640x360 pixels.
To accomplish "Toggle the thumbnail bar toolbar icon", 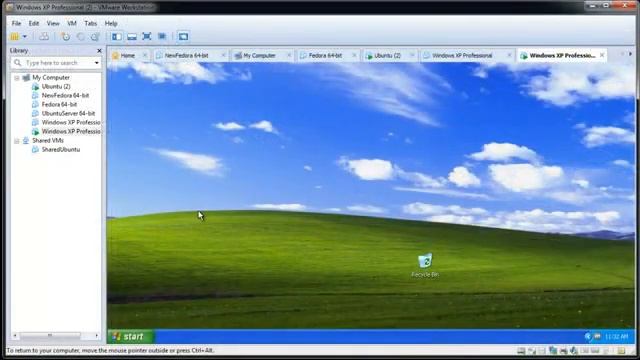I will pyautogui.click(x=131, y=37).
